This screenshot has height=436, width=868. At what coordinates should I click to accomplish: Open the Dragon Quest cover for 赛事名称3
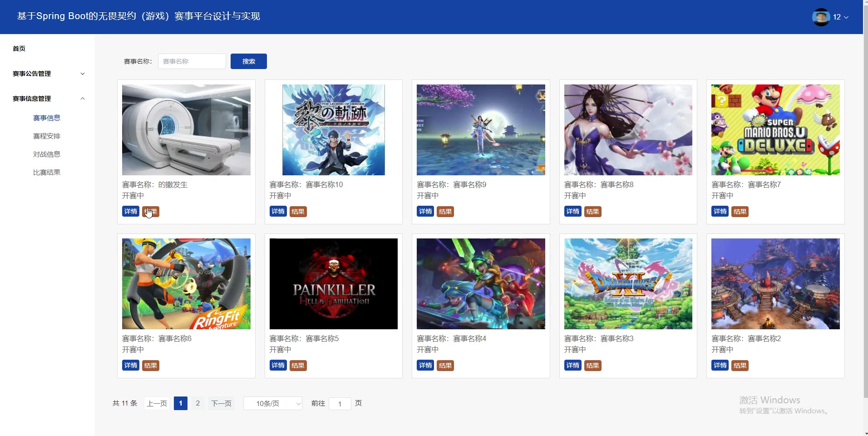628,284
